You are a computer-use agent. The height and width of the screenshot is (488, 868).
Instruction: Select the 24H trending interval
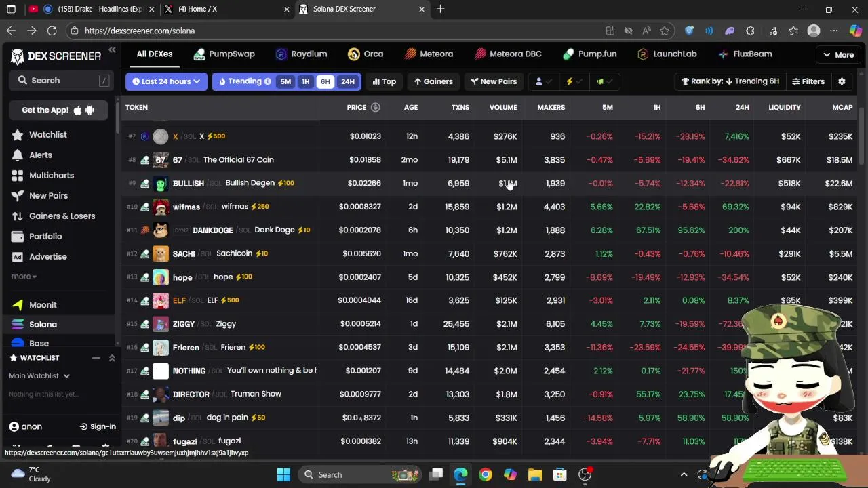coord(347,81)
